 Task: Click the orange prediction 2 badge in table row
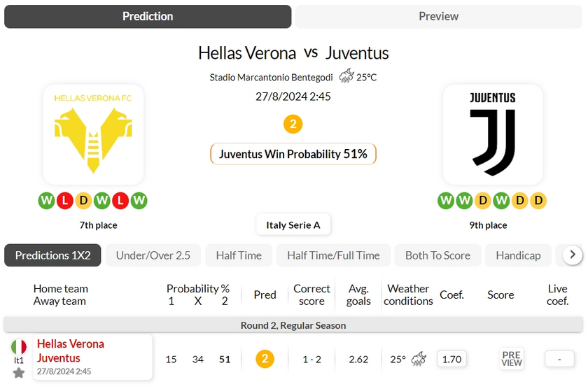(x=265, y=359)
